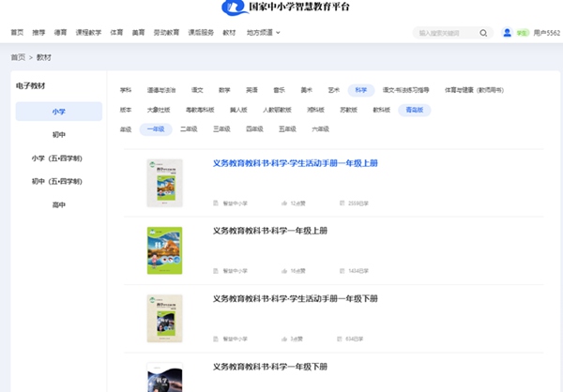
Task: Open 义务教育教科书·科学·一年级上册 title link
Action: point(269,231)
